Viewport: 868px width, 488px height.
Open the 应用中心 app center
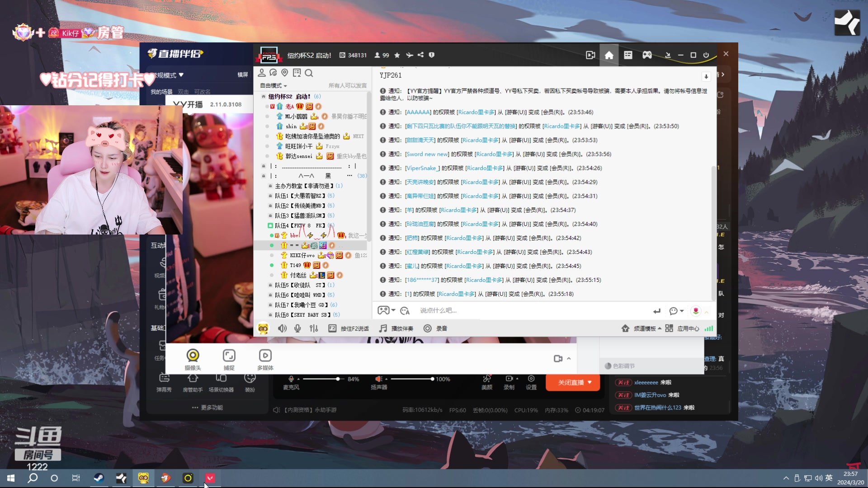click(x=682, y=328)
